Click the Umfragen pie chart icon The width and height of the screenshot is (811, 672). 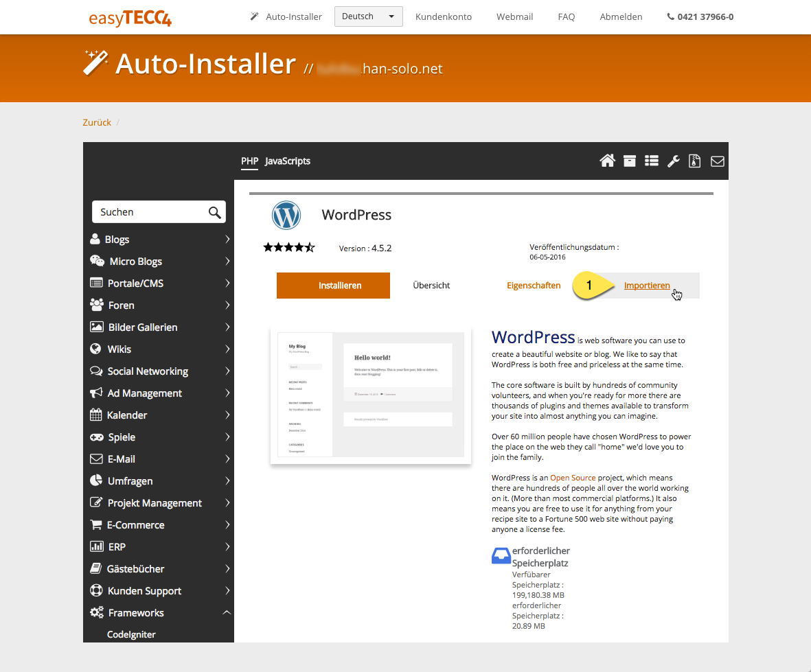pos(95,480)
